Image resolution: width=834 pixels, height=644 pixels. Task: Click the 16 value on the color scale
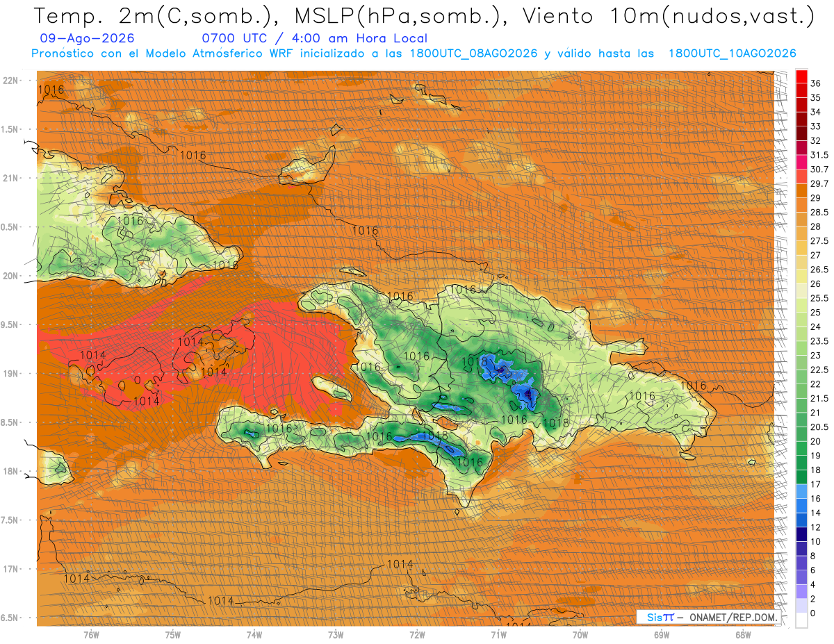[x=816, y=498]
